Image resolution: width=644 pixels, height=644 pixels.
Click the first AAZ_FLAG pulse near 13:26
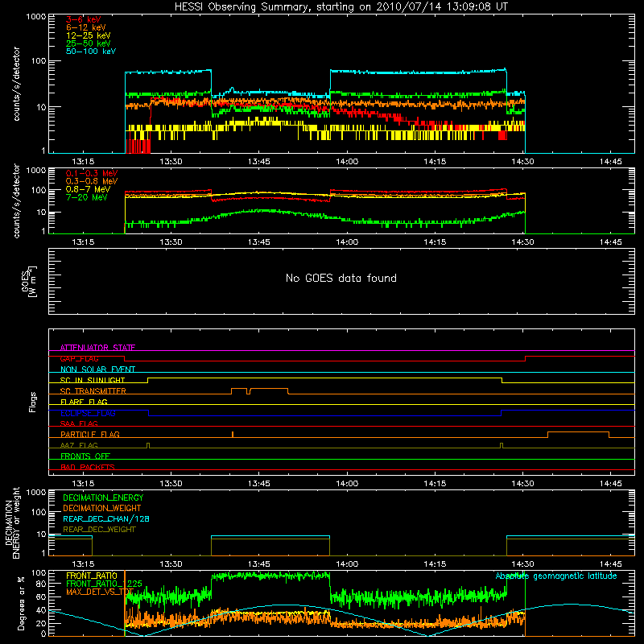point(148,445)
